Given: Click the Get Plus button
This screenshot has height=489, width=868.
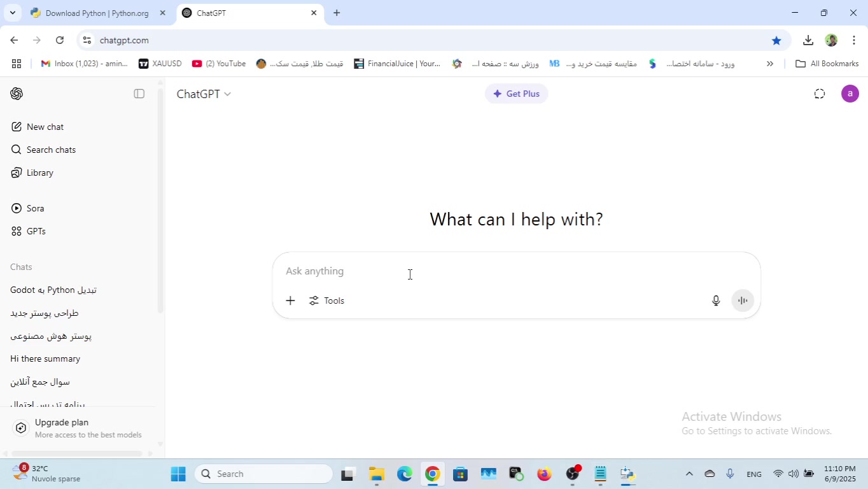Looking at the screenshot, I should (x=516, y=94).
